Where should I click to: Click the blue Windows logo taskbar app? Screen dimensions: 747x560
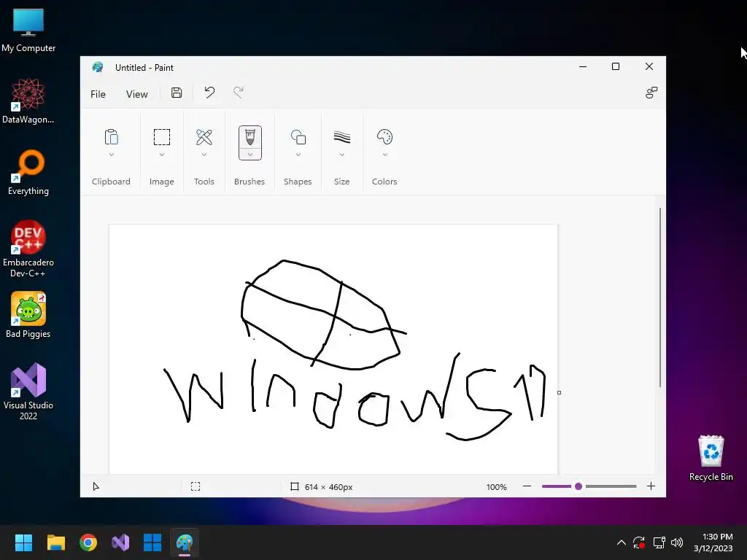(x=152, y=542)
